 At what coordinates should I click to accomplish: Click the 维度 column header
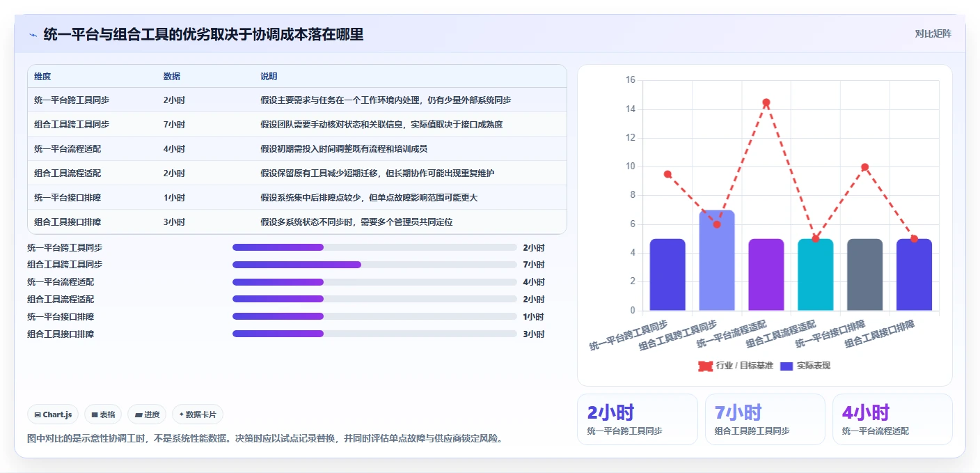click(x=42, y=77)
